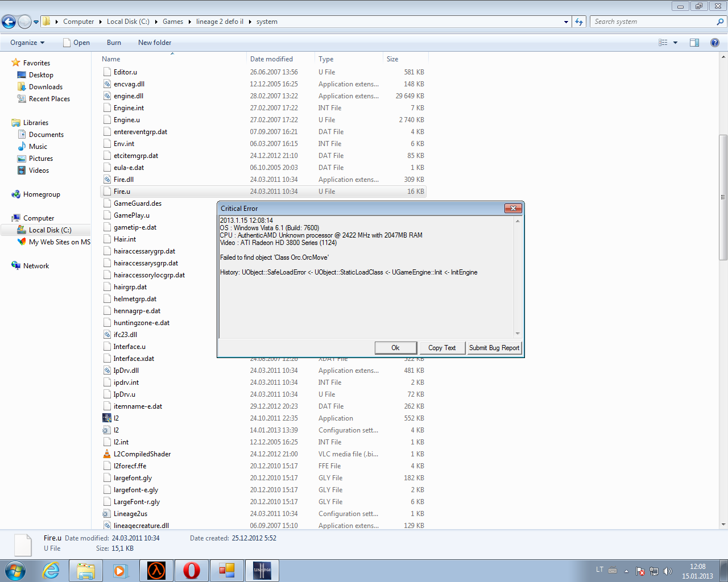
Task: Click the L2CompiledShader VLC cone icon
Action: (106, 454)
